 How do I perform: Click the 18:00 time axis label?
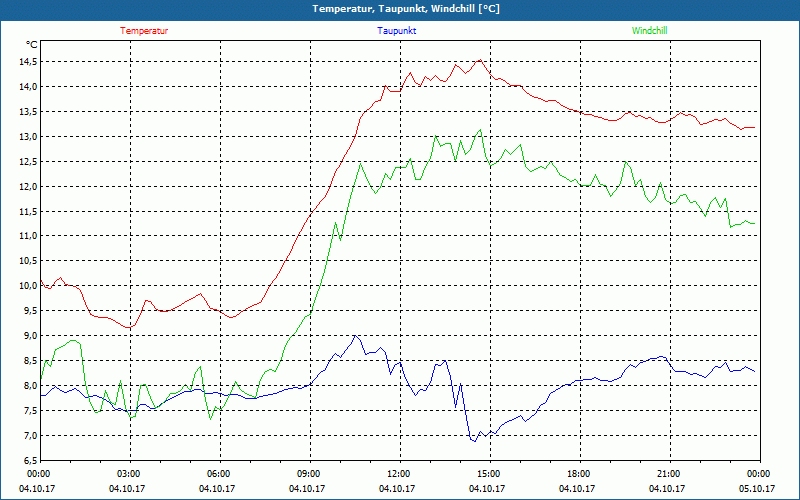pos(580,474)
